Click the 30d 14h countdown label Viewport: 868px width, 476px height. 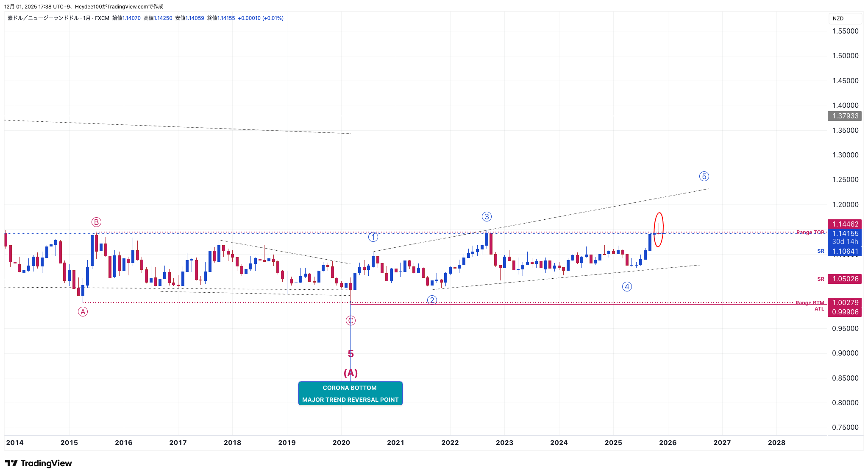(x=845, y=242)
